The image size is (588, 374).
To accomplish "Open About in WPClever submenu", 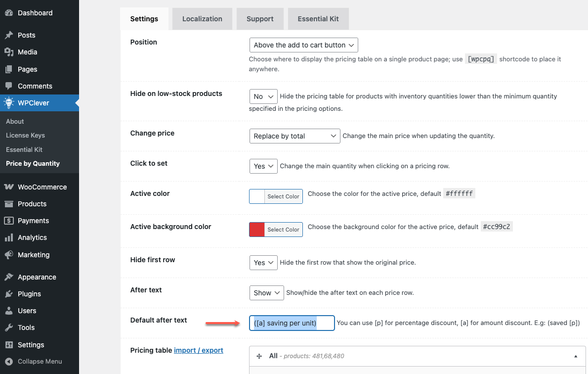I will click(15, 121).
